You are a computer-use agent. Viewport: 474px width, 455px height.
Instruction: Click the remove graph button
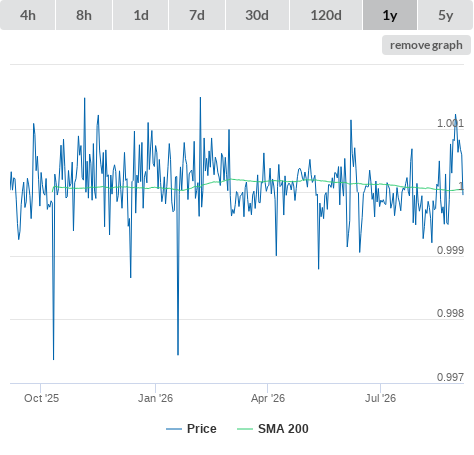coord(426,45)
